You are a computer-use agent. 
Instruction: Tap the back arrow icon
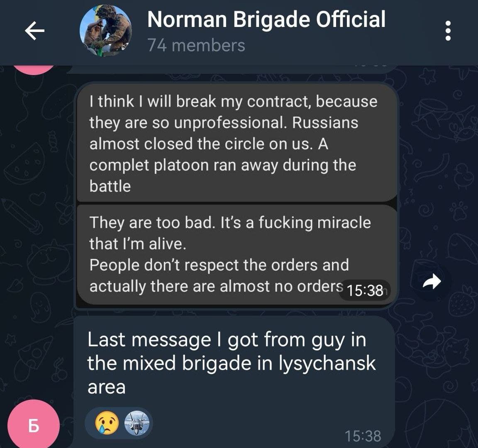coord(34,30)
